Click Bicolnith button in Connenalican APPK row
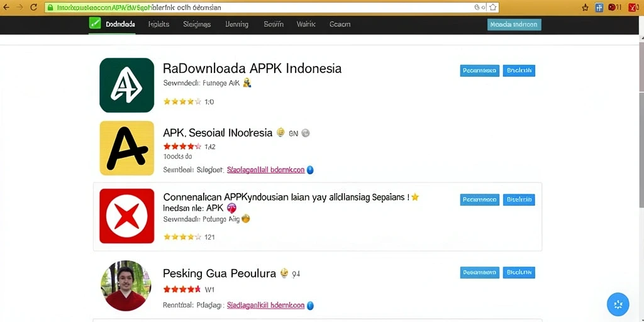This screenshot has width=644, height=322. click(x=519, y=199)
